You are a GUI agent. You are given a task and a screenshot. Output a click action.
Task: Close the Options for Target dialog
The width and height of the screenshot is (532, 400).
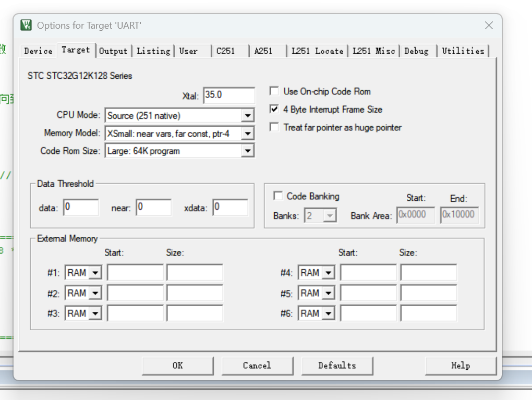point(488,26)
